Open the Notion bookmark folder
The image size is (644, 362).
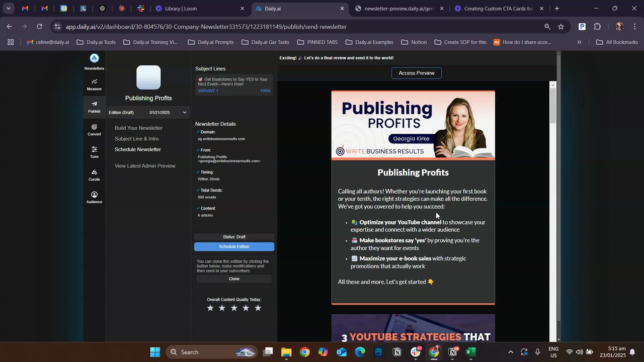click(414, 42)
